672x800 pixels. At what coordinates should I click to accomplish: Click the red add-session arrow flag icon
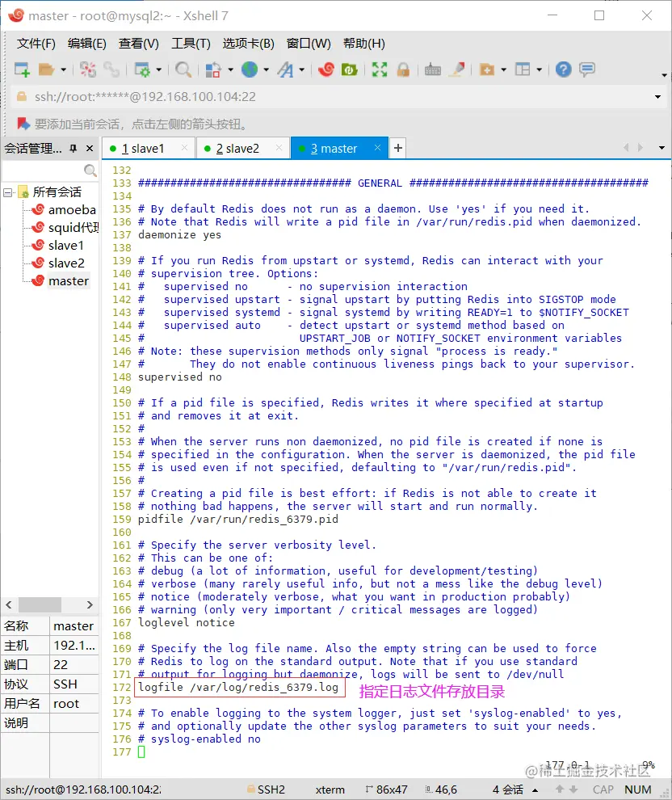tap(23, 124)
